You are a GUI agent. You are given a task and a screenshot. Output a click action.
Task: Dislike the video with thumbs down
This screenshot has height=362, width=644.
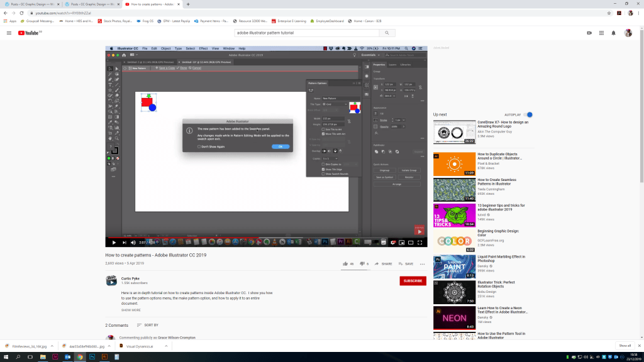(362, 263)
